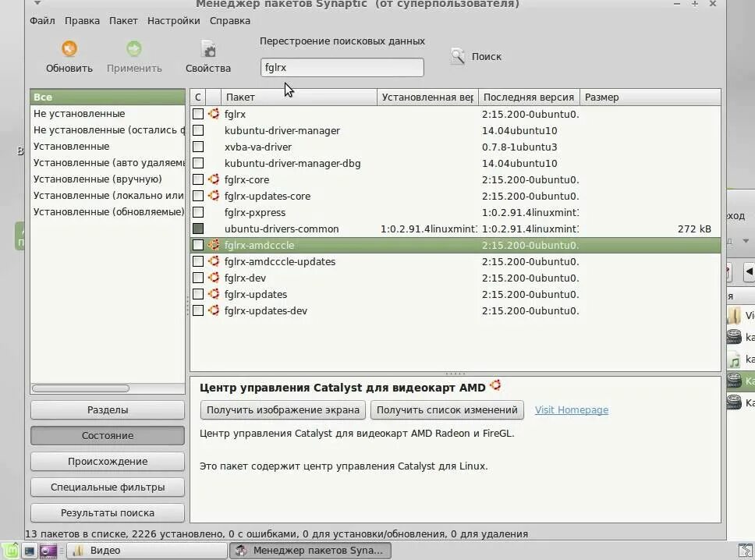
Task: Click the Применить apply icon
Action: click(134, 48)
